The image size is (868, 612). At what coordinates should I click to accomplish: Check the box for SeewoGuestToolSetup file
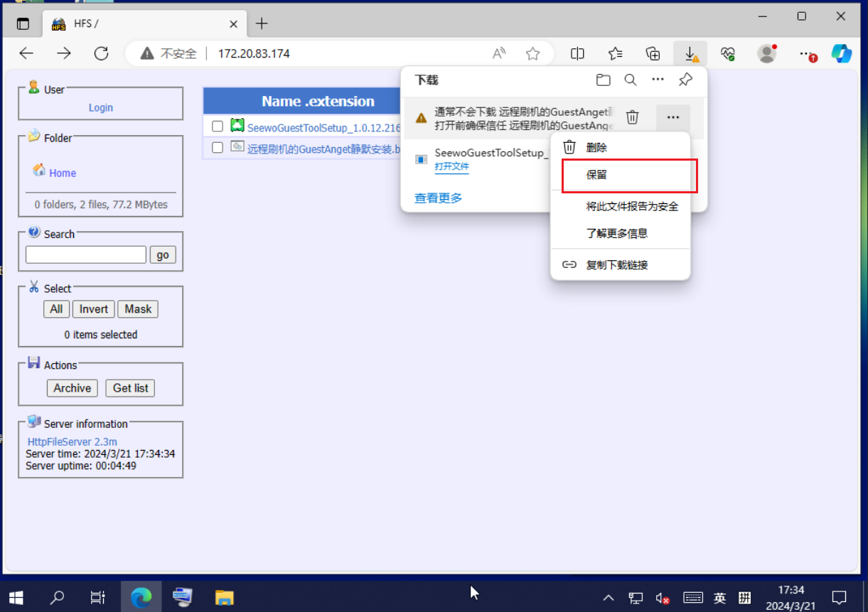point(218,127)
